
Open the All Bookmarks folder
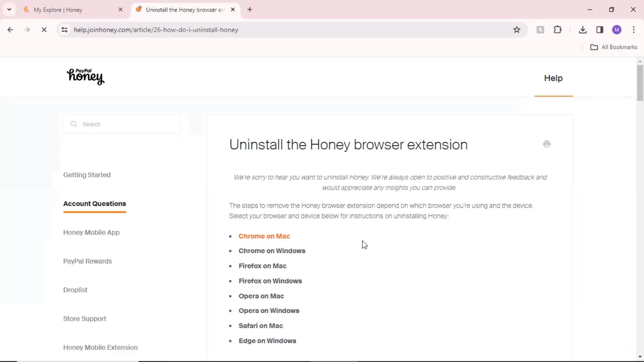[x=613, y=47]
